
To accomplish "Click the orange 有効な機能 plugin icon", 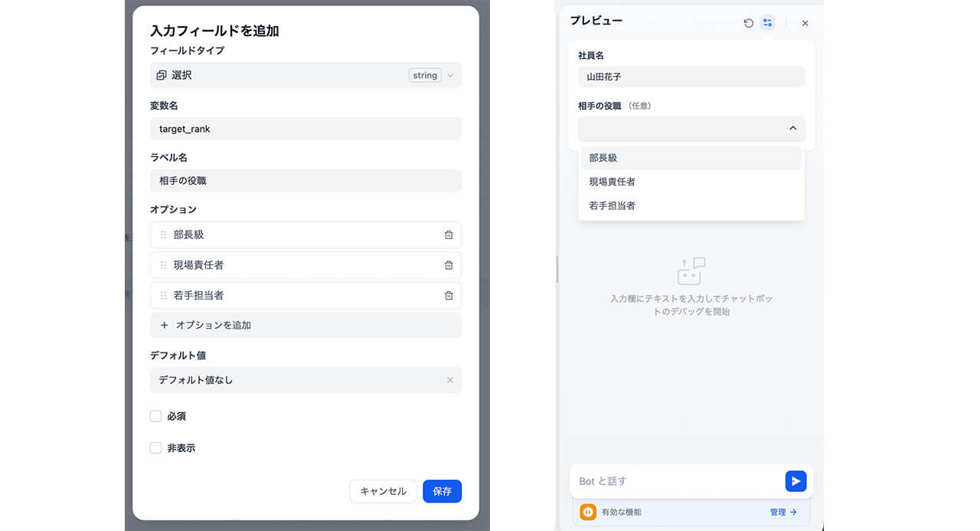I will [x=587, y=512].
